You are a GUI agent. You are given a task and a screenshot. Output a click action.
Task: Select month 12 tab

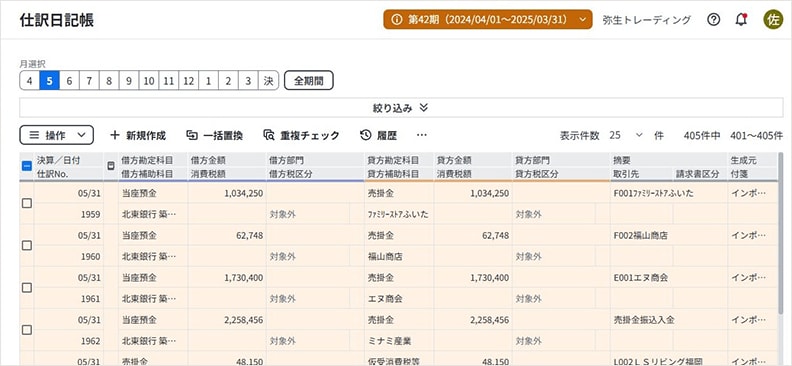(188, 81)
